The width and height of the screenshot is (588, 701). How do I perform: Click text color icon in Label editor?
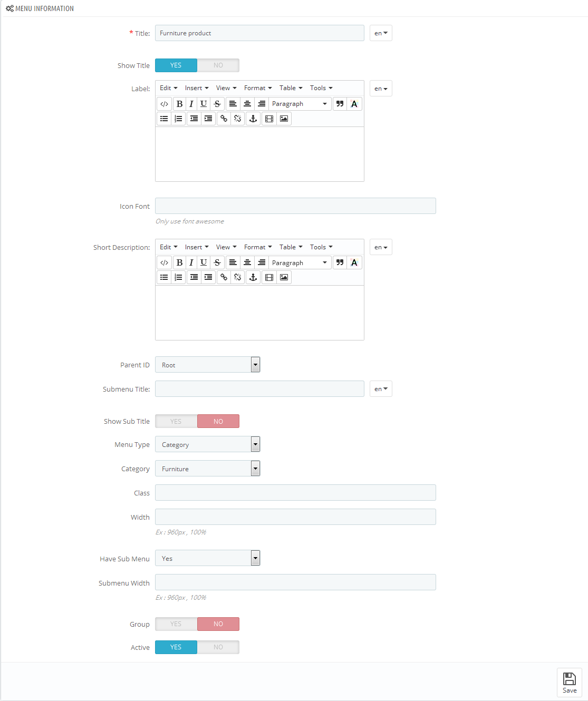click(354, 104)
